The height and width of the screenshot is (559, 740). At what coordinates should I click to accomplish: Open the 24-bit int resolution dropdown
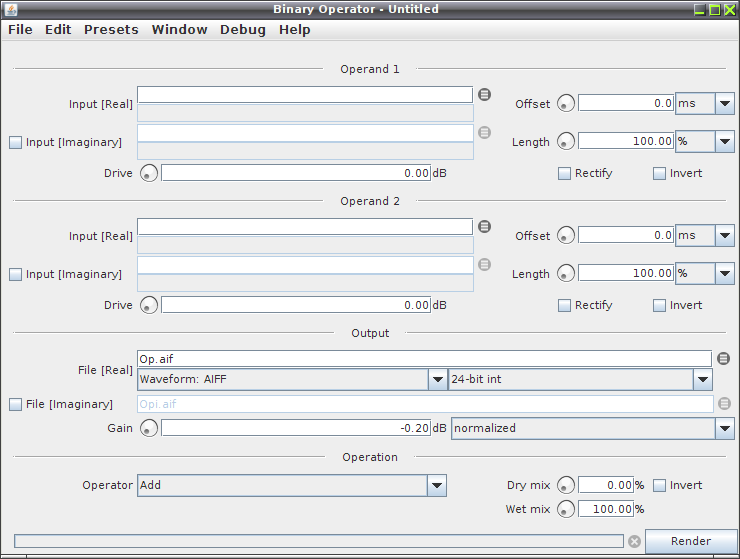[x=580, y=379]
